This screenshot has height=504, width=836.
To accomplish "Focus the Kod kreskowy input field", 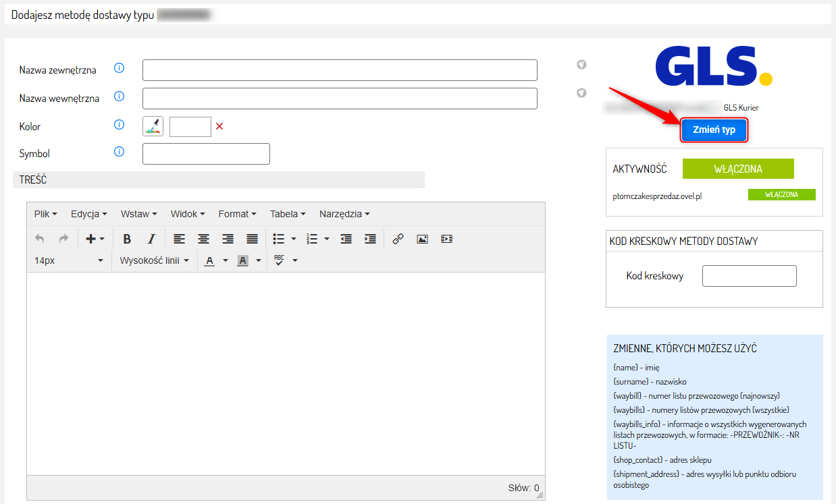I will click(x=750, y=276).
